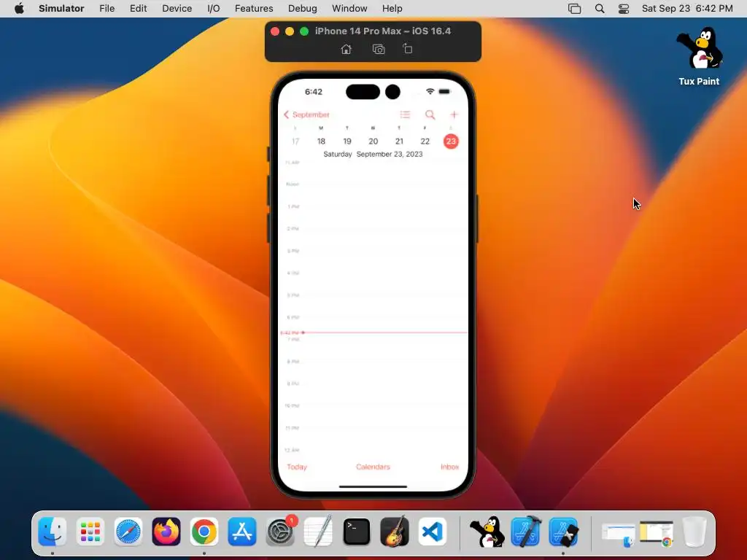Open calendar search magnifier
This screenshot has height=560, width=747.
[430, 114]
